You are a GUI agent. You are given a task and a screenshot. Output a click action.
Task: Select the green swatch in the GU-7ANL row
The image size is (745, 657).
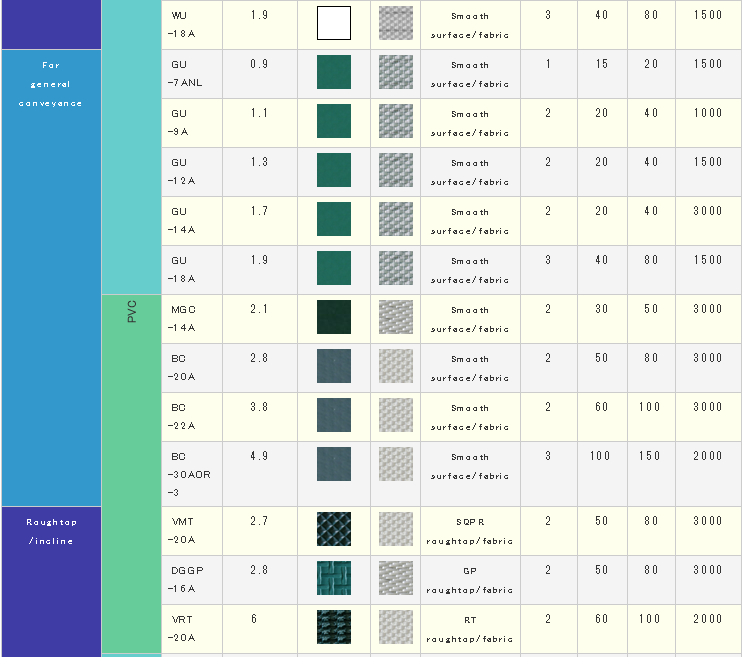click(333, 73)
